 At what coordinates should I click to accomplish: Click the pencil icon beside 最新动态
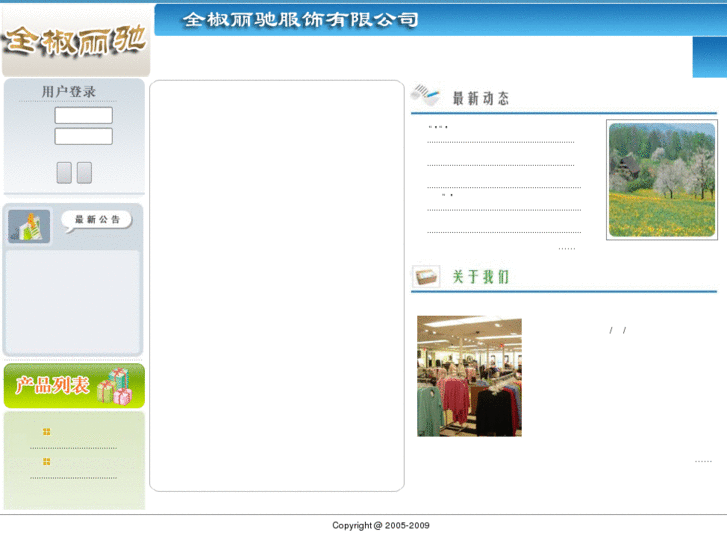(426, 95)
